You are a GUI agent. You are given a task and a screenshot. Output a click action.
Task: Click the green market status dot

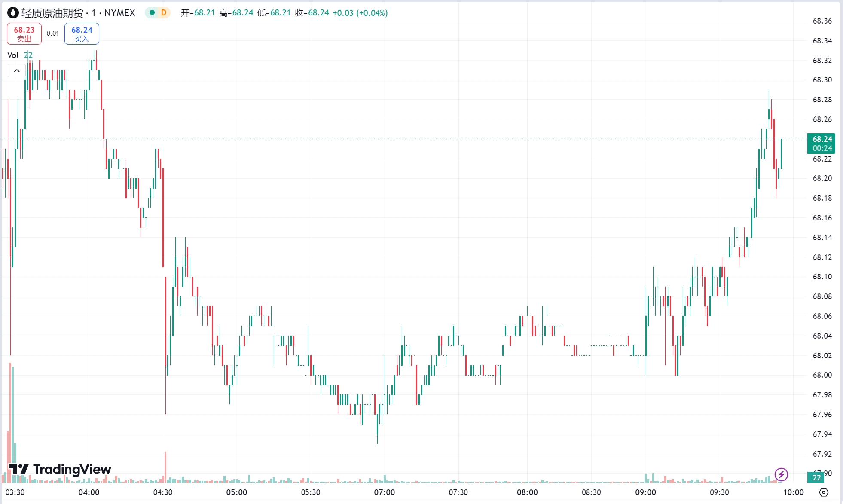pyautogui.click(x=152, y=13)
